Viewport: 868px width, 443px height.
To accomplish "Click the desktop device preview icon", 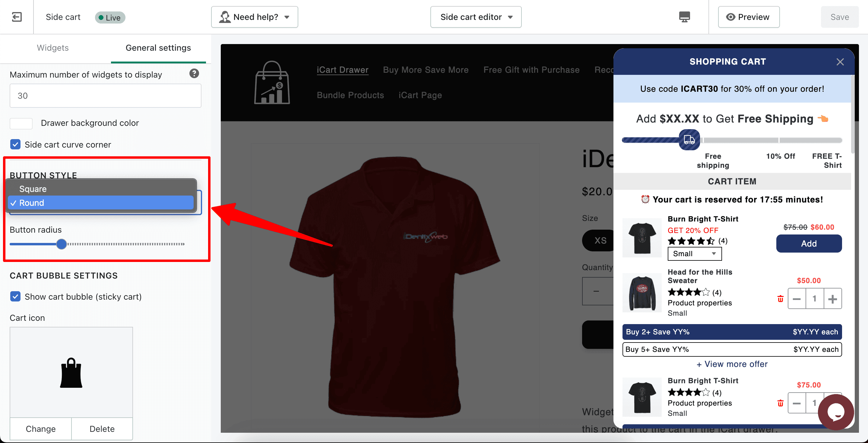I will click(684, 17).
